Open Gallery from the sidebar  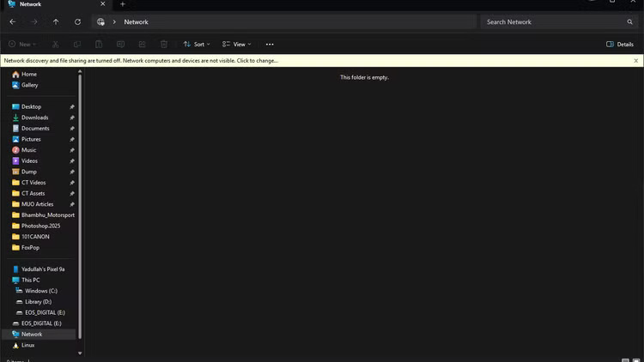(29, 85)
